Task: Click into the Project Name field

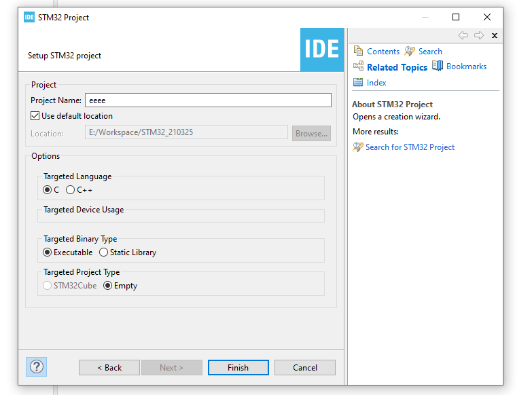Action: [208, 100]
